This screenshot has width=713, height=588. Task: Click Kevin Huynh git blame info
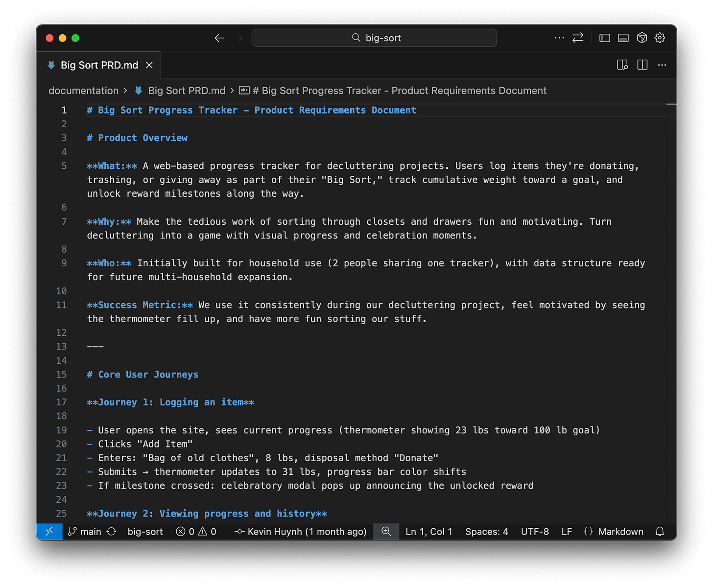(x=301, y=531)
